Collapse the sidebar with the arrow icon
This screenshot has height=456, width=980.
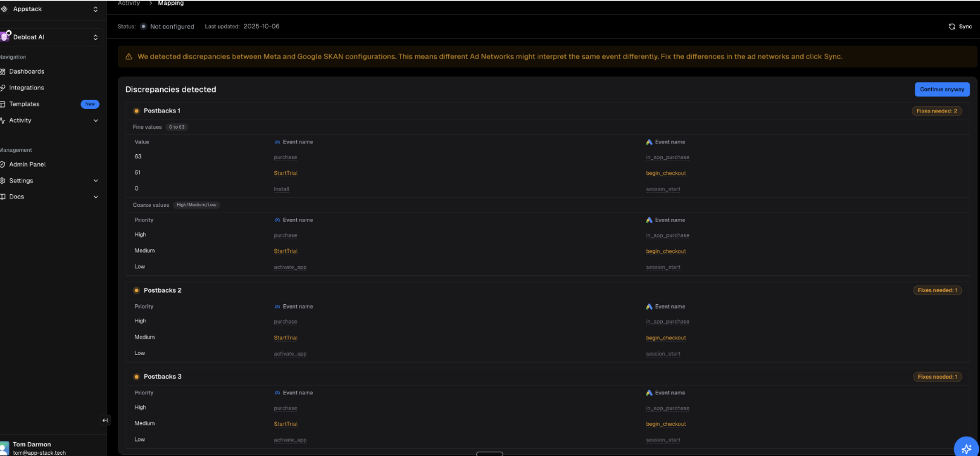pyautogui.click(x=105, y=420)
